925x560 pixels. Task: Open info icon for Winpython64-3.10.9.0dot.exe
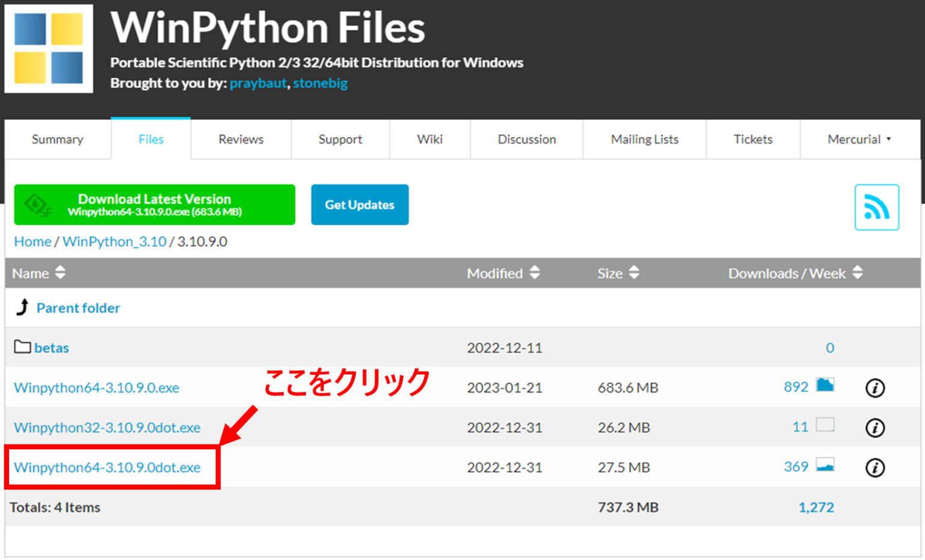point(875,467)
